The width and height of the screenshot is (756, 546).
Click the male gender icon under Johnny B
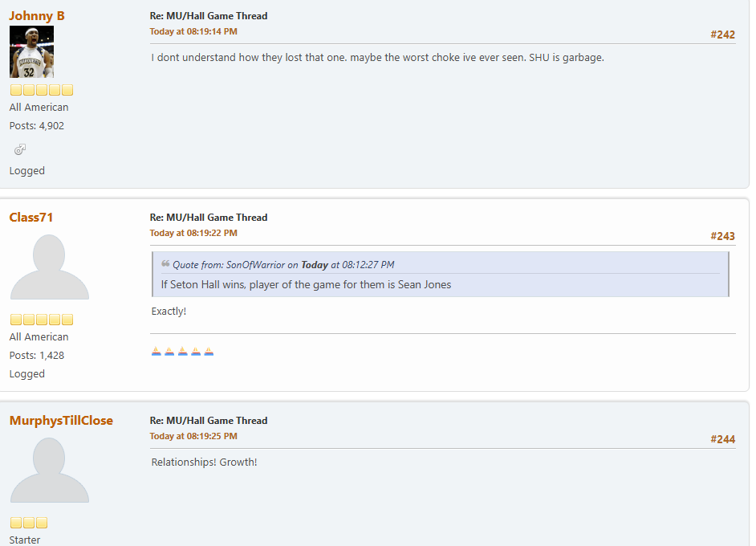tap(20, 149)
